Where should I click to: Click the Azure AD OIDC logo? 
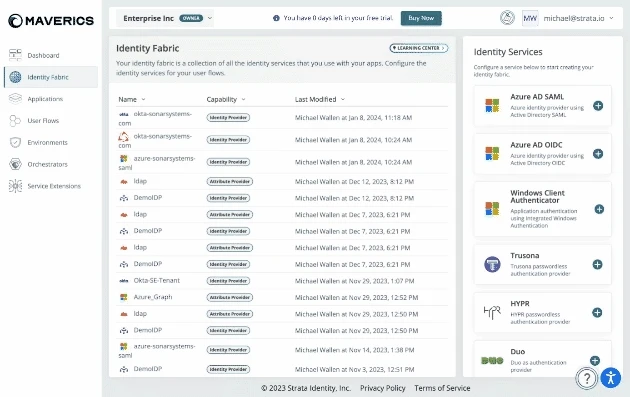pos(492,153)
